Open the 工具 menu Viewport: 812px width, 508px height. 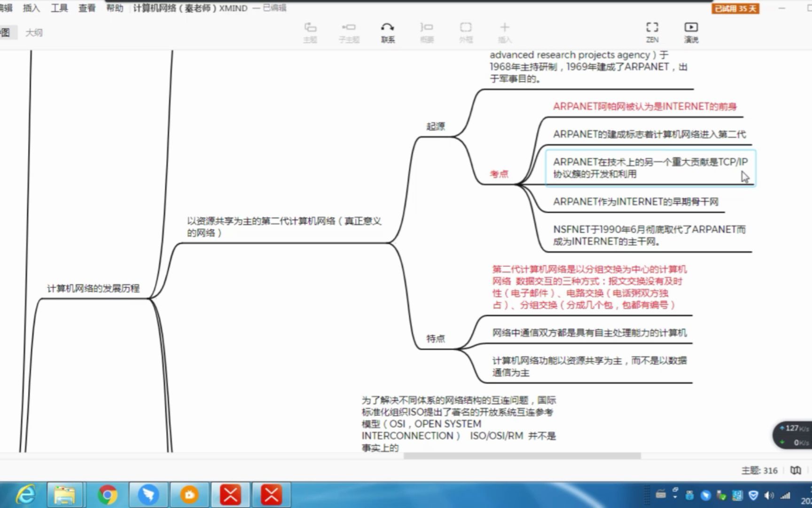point(59,8)
